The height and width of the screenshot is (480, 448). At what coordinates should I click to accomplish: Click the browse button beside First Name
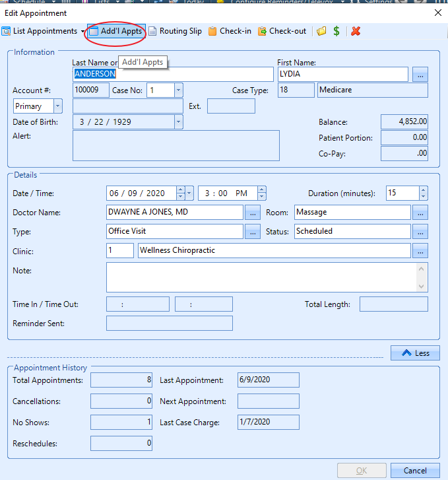(420, 75)
